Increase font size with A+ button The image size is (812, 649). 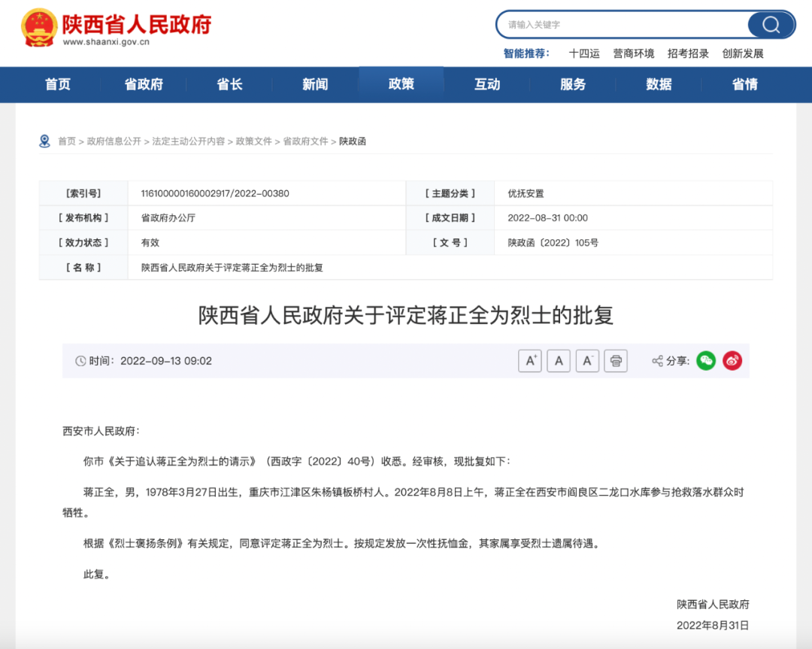[530, 361]
